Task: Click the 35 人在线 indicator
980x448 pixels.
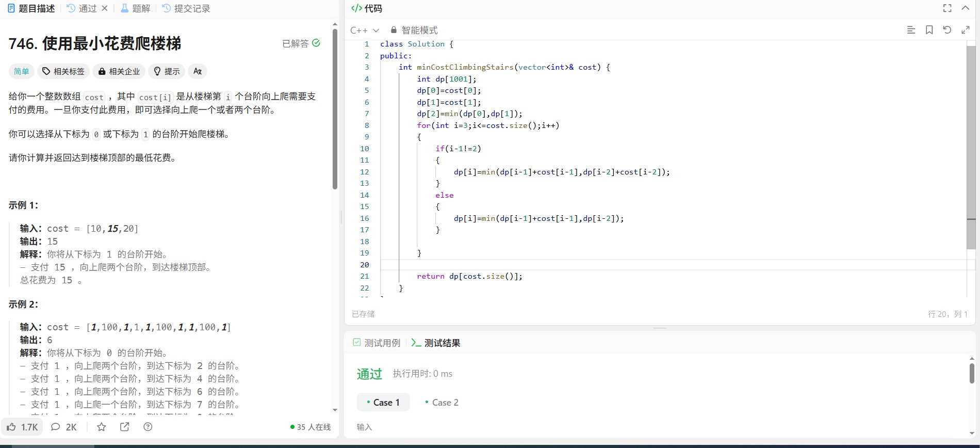Action: pos(311,427)
